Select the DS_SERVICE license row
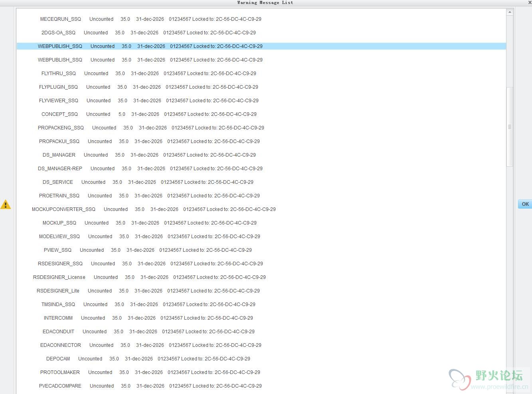Image resolution: width=532 pixels, height=394 pixels. pos(261,182)
